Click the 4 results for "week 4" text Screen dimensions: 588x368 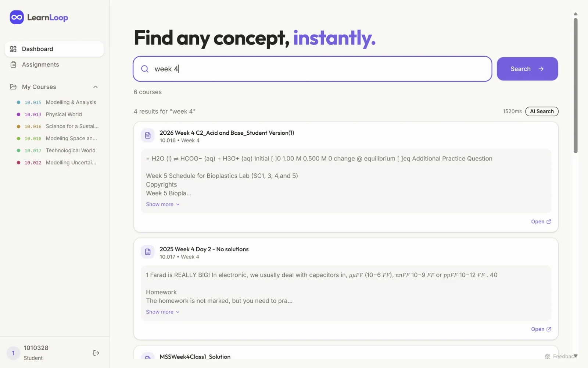click(x=164, y=112)
